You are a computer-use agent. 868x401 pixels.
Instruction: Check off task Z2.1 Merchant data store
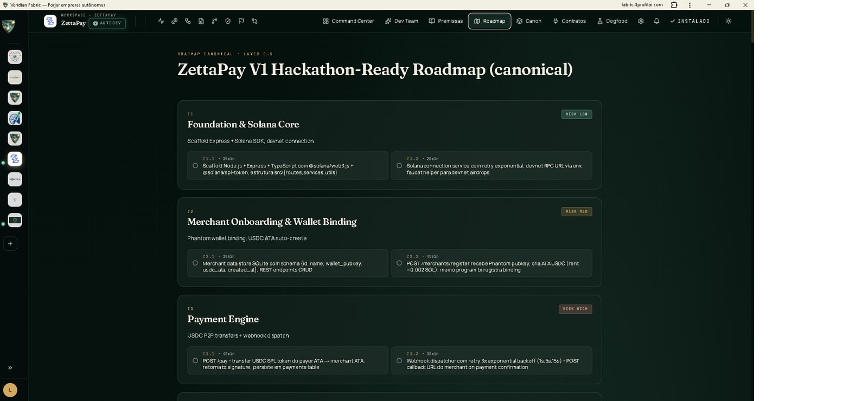pyautogui.click(x=195, y=263)
